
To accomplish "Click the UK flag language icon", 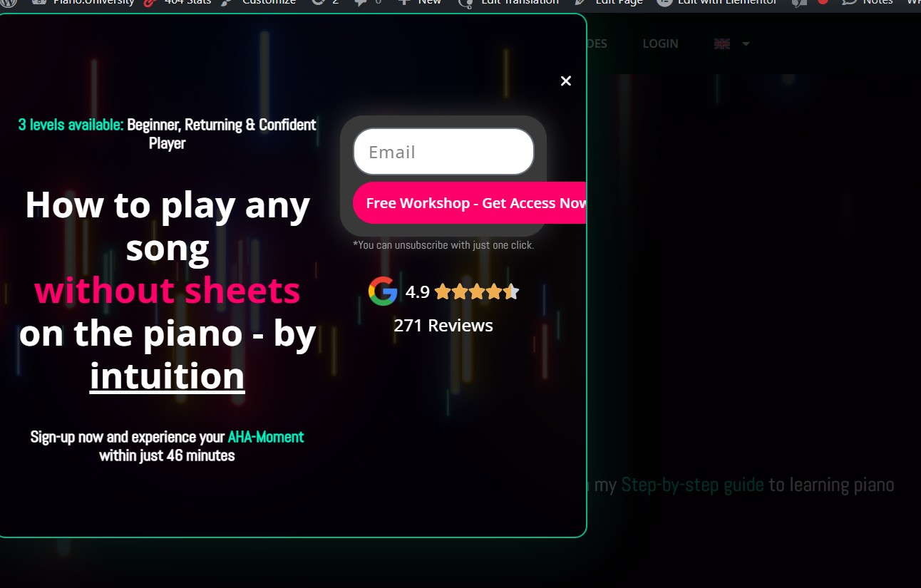I will pyautogui.click(x=722, y=44).
